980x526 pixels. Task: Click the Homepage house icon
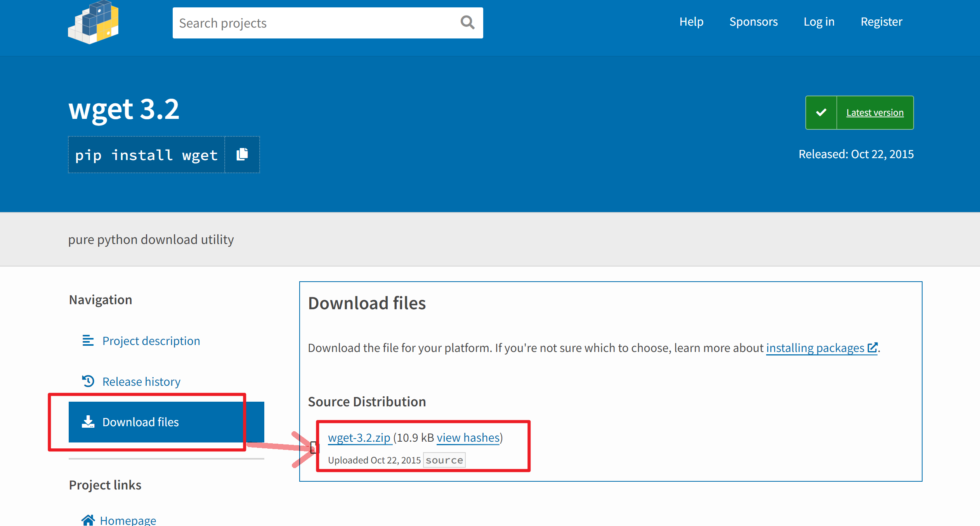point(88,520)
